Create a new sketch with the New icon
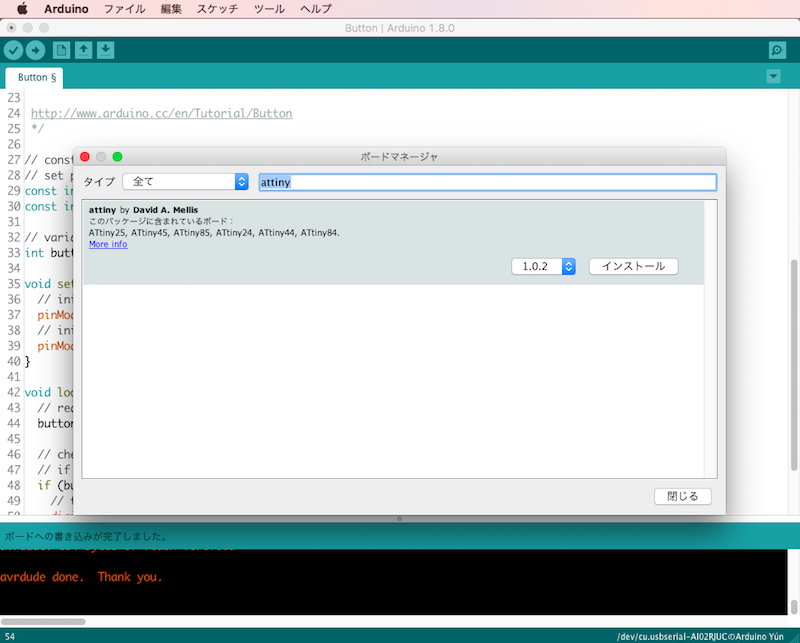 point(61,50)
